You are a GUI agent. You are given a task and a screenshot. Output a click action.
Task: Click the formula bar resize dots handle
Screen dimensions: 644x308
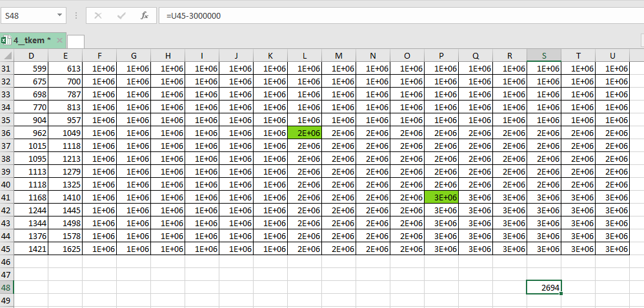(x=76, y=15)
